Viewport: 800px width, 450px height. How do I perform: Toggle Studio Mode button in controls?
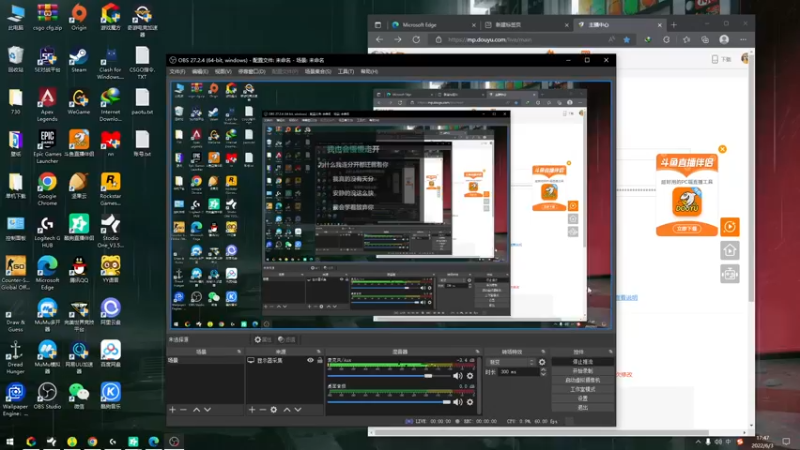[581, 389]
